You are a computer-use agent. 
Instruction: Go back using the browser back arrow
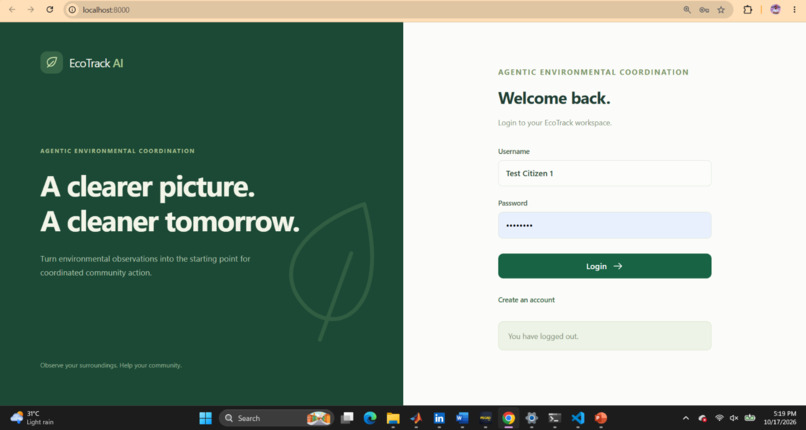[12, 10]
